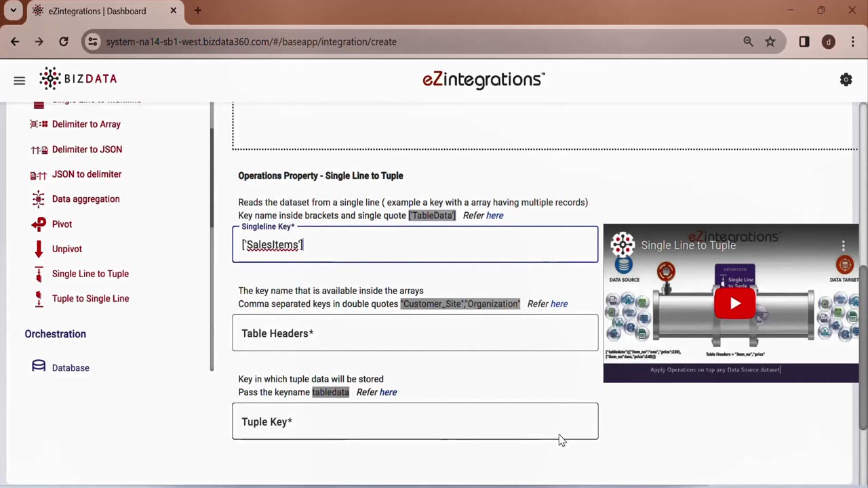Open the video's three-dot options menu
Screen dimensions: 868x488
tap(844, 245)
